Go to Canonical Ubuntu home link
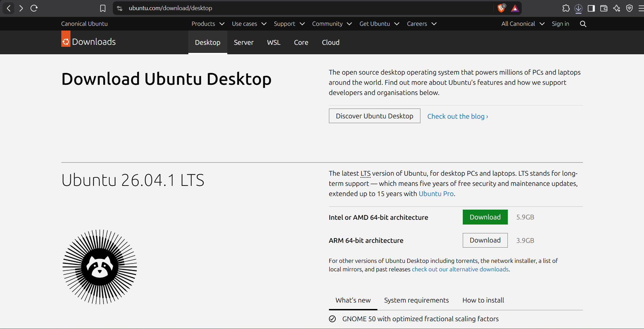The width and height of the screenshot is (644, 329). click(84, 24)
